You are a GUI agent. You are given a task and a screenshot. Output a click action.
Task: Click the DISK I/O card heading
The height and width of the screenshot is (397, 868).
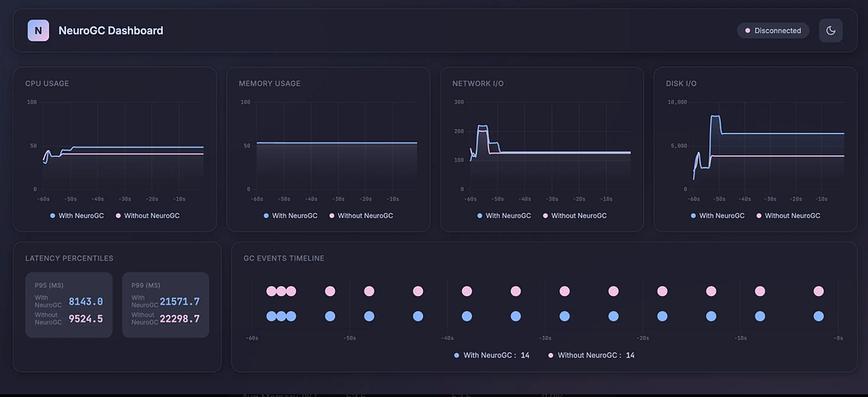pos(681,84)
